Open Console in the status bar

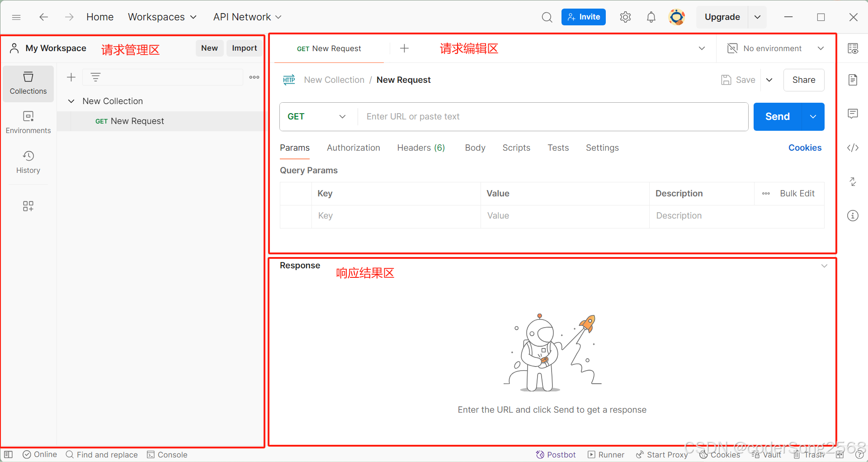(x=167, y=455)
